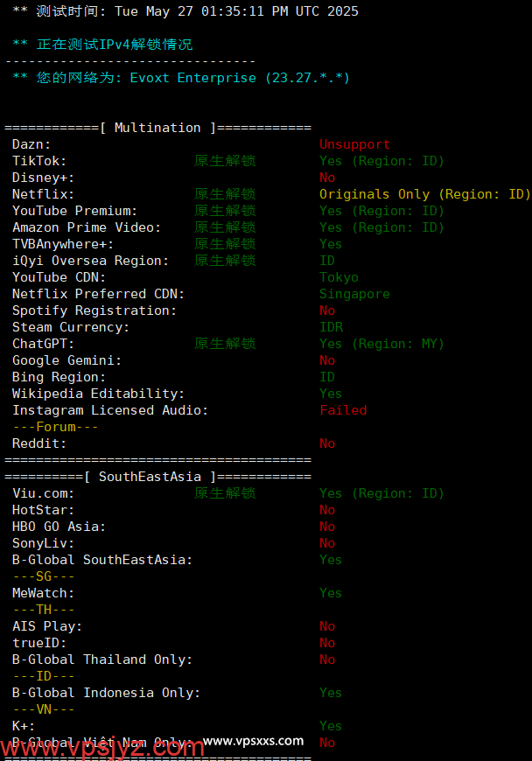
Task: Click the TikTok 'Yes (Region: ID)' result
Action: (x=381, y=161)
